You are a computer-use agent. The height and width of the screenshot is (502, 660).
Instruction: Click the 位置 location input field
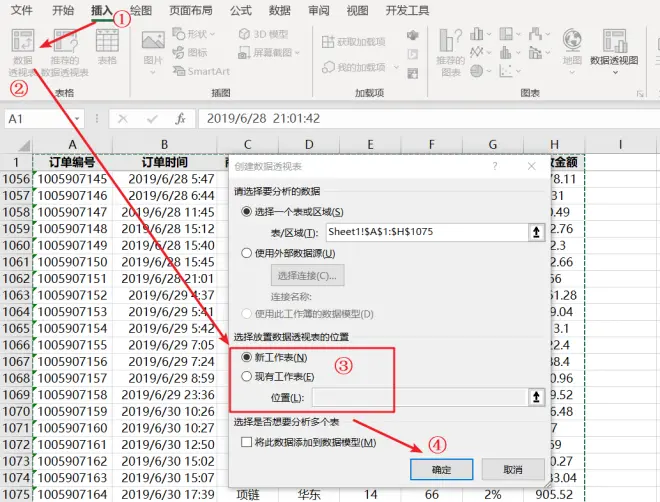pos(420,397)
